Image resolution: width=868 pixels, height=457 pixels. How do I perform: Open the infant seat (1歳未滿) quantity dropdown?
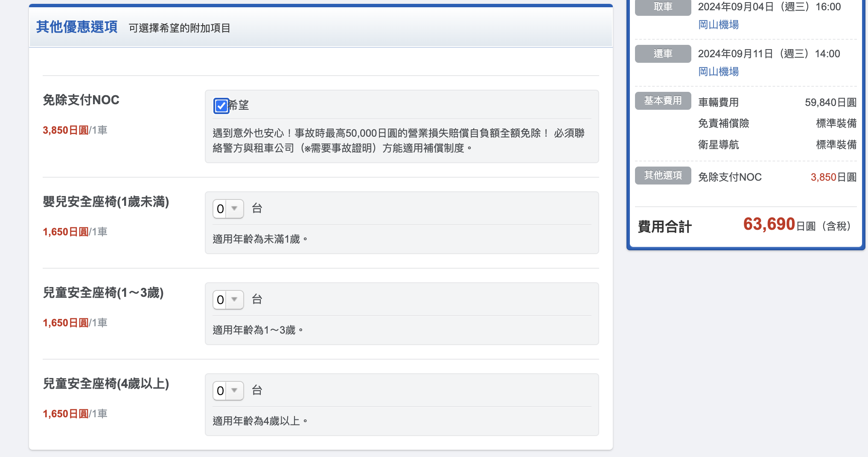pos(228,209)
